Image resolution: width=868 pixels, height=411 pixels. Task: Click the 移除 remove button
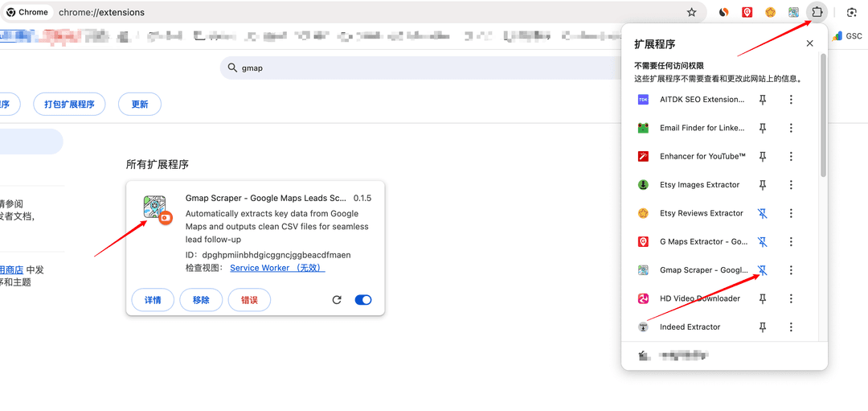(x=201, y=300)
